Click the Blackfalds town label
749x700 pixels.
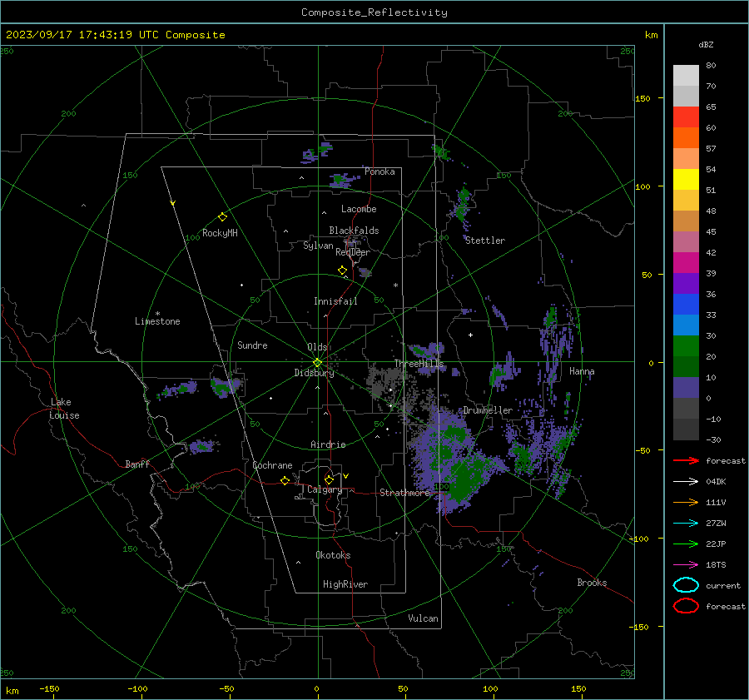tap(354, 231)
